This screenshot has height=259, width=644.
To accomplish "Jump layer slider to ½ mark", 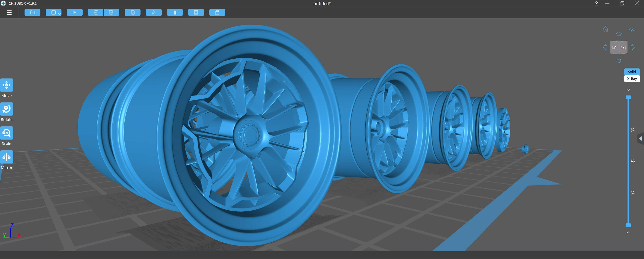I will [x=632, y=161].
